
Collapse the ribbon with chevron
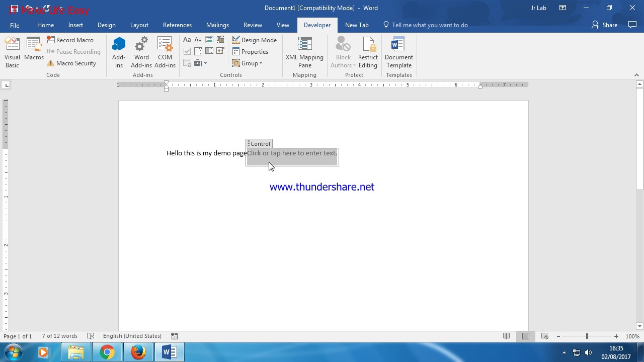tap(636, 75)
